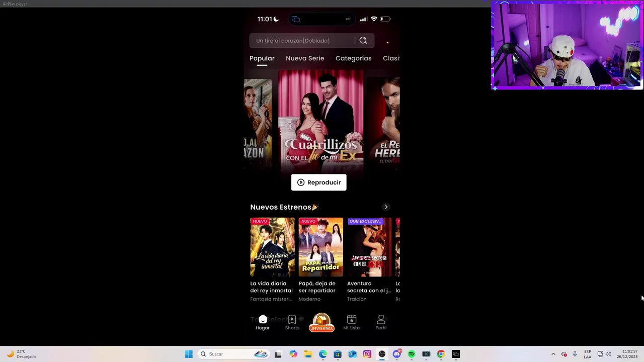The width and height of the screenshot is (644, 362).
Task: Open volume control in system tray
Action: click(608, 354)
